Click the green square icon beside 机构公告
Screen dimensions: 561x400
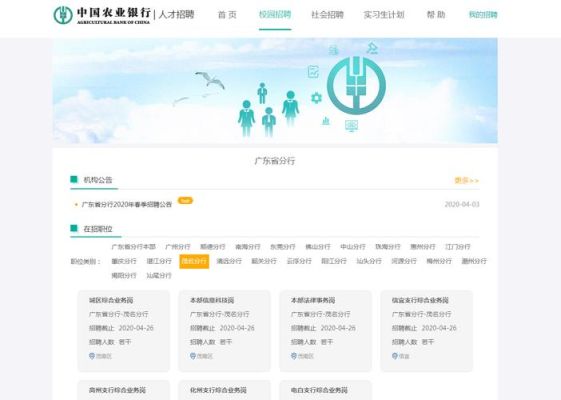point(74,179)
